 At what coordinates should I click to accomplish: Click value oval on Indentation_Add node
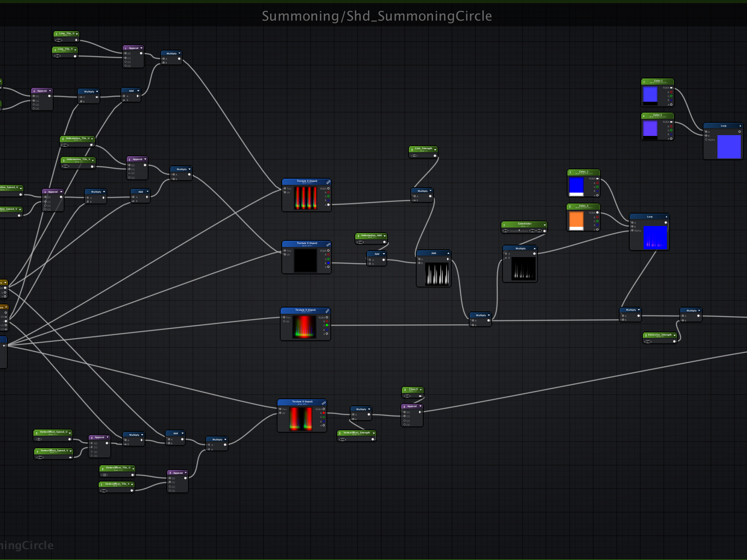tap(360, 242)
